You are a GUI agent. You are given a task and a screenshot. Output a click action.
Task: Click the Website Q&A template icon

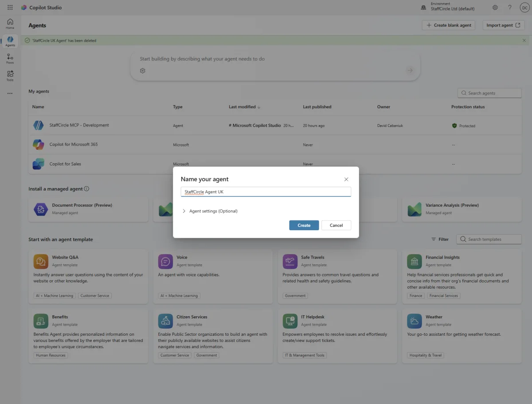point(41,261)
